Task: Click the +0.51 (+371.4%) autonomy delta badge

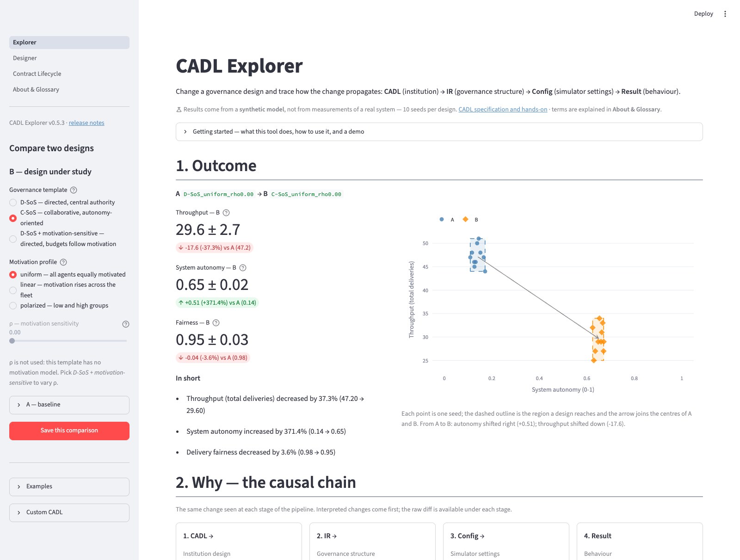Action: (217, 303)
